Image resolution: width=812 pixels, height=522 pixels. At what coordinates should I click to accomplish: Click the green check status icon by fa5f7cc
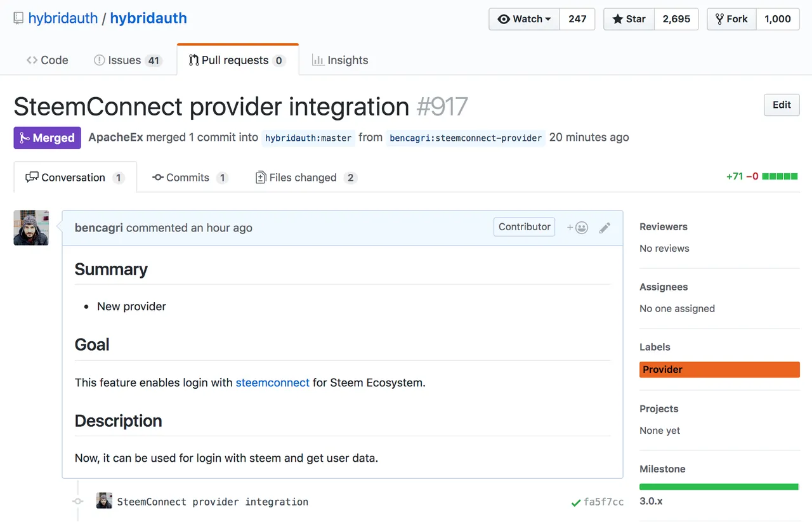pyautogui.click(x=575, y=502)
